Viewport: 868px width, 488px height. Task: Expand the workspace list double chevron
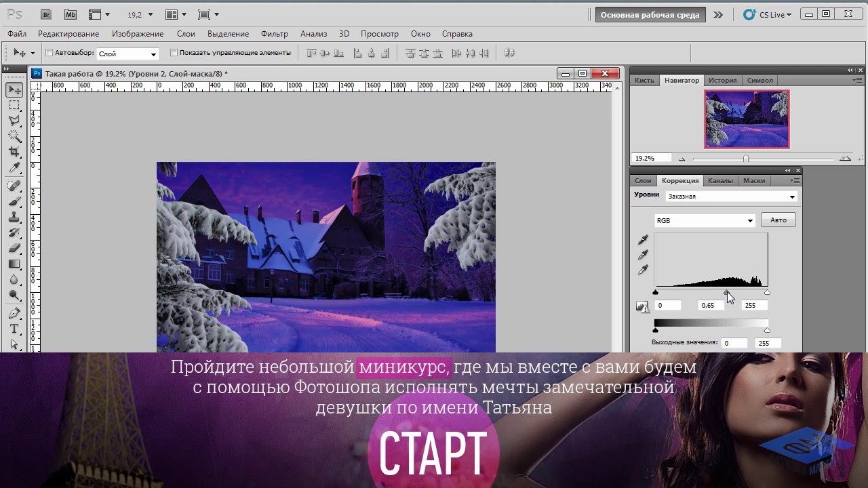[718, 14]
